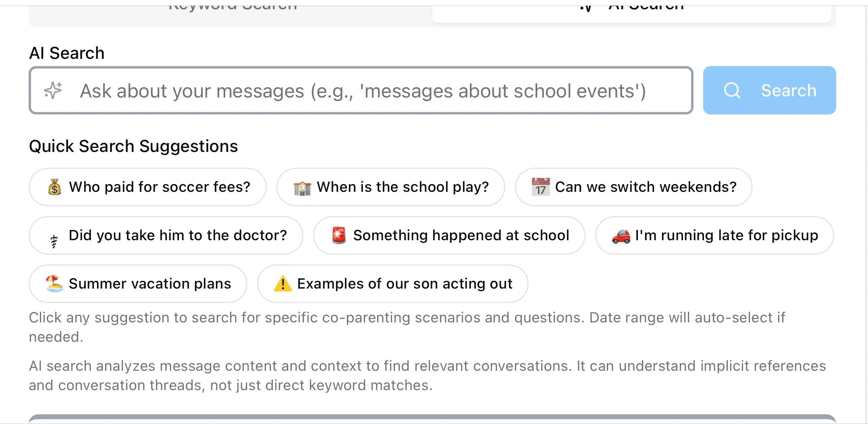Click the red car emoji icon
This screenshot has width=868, height=424.
click(621, 236)
